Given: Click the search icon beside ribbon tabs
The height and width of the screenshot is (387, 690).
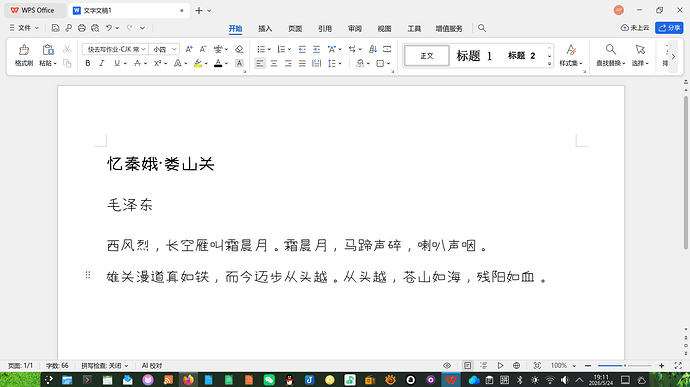Looking at the screenshot, I should (x=482, y=28).
